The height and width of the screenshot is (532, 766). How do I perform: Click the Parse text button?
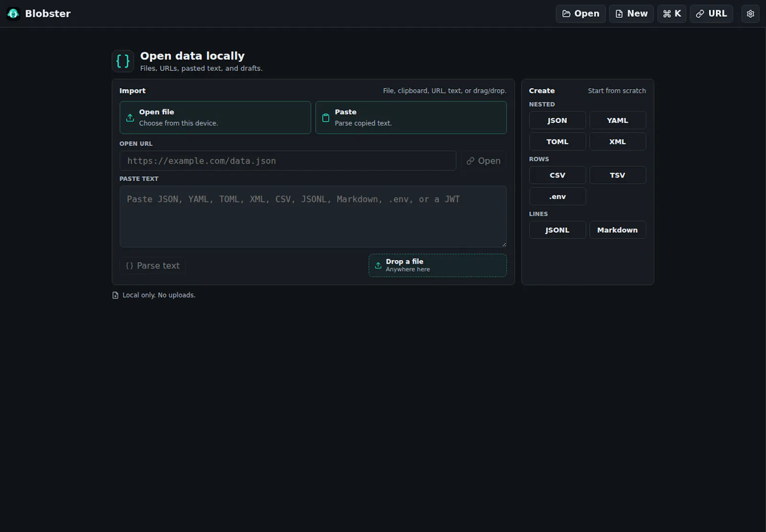click(x=153, y=266)
